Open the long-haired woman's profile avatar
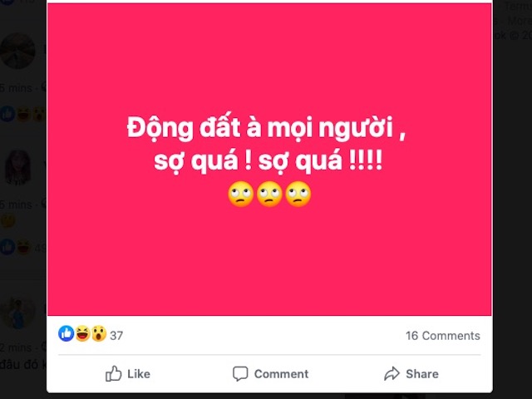The height and width of the screenshot is (399, 532). (18, 166)
